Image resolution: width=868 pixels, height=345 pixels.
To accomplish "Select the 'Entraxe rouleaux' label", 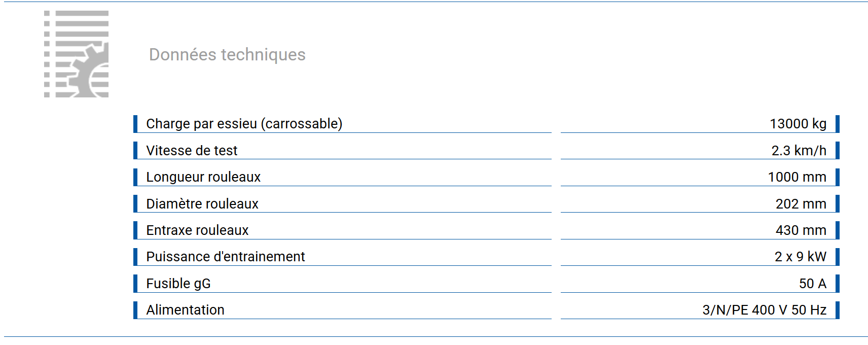I will point(197,230).
